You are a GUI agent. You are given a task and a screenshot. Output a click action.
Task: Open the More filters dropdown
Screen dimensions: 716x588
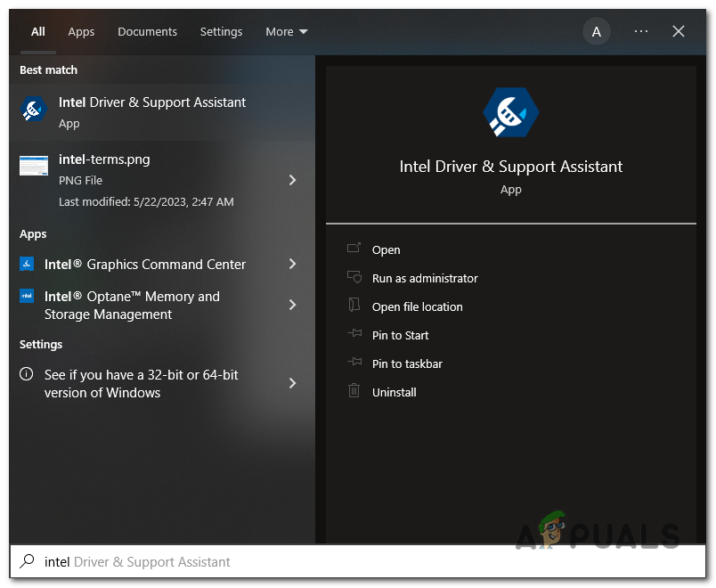pyautogui.click(x=286, y=31)
